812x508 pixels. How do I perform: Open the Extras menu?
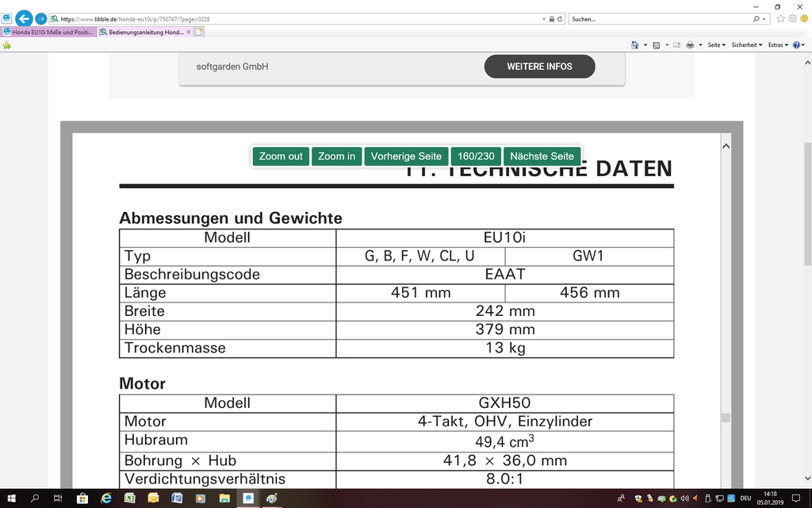point(778,45)
